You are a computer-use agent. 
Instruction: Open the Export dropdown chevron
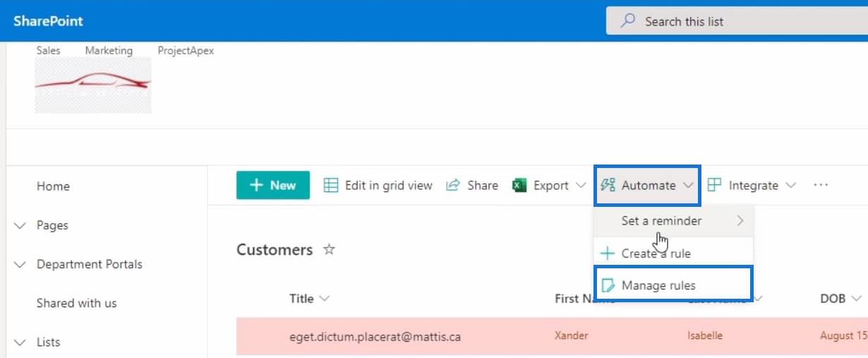coord(581,185)
